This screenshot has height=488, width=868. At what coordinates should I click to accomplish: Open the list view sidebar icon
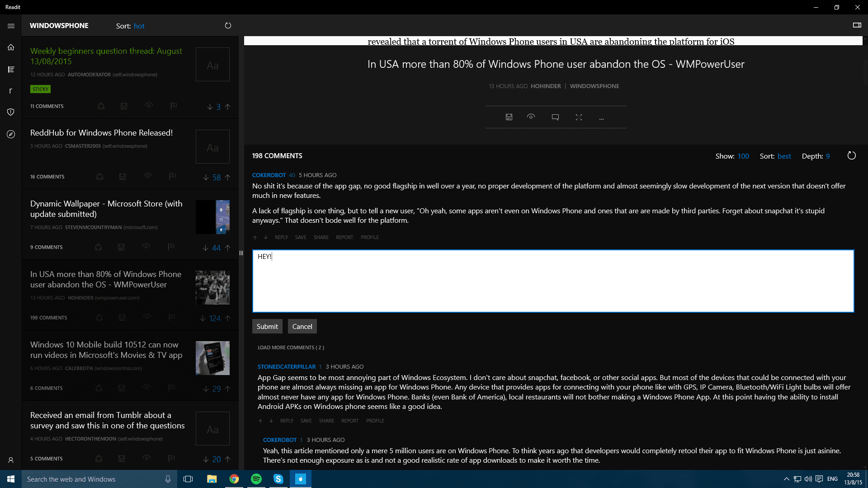tap(11, 69)
